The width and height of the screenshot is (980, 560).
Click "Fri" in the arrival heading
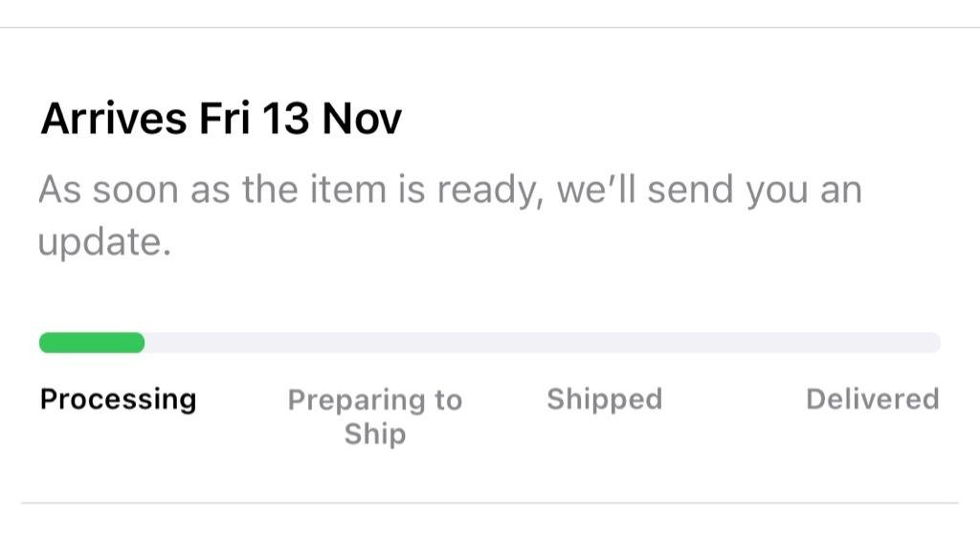pyautogui.click(x=225, y=120)
